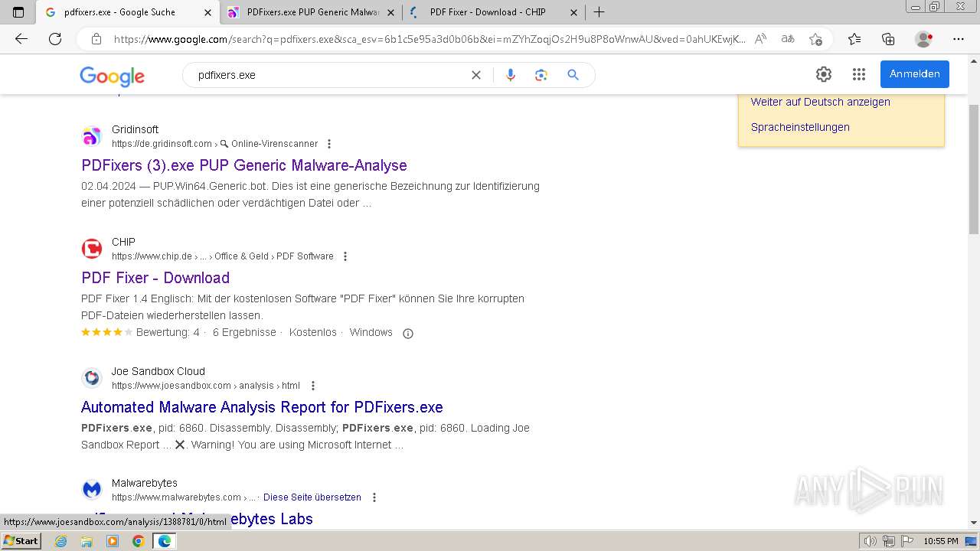Open the volume icon in system tray
The height and width of the screenshot is (551, 980).
click(871, 541)
